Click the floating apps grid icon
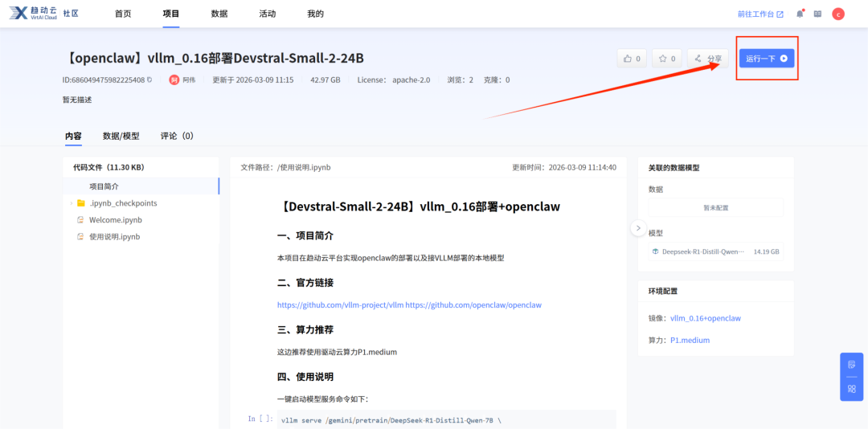The height and width of the screenshot is (429, 868). [x=851, y=389]
